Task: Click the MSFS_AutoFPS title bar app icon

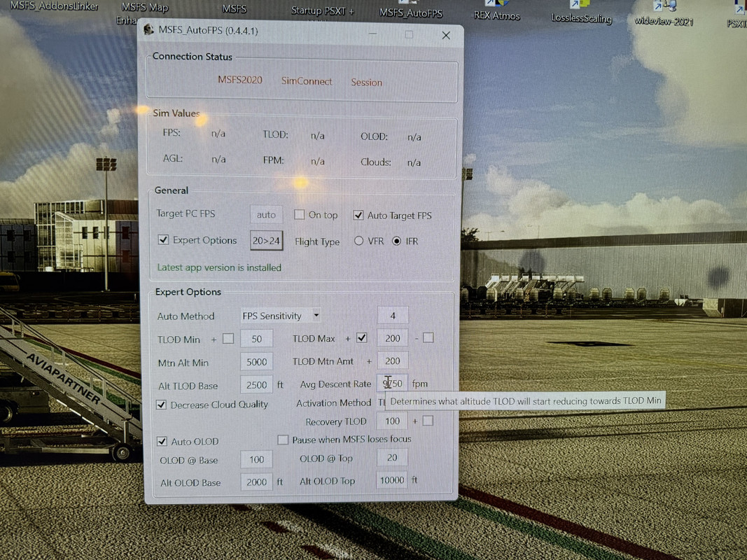Action: coord(149,29)
